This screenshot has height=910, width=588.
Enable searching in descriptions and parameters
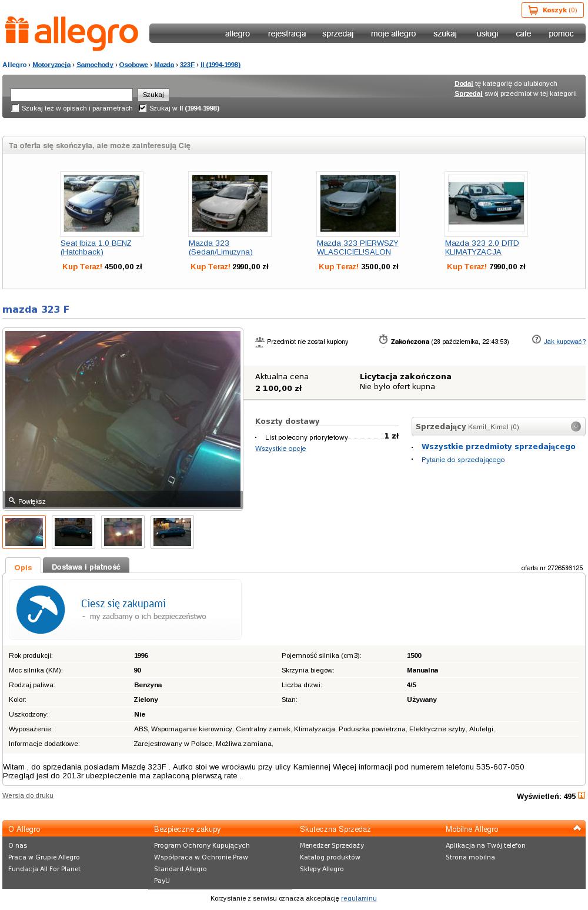15,108
